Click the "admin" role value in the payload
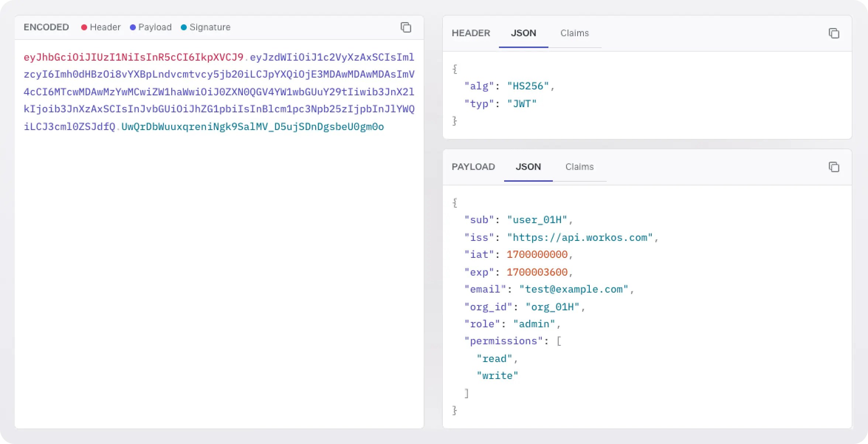Viewport: 868px width, 444px height. click(x=535, y=324)
